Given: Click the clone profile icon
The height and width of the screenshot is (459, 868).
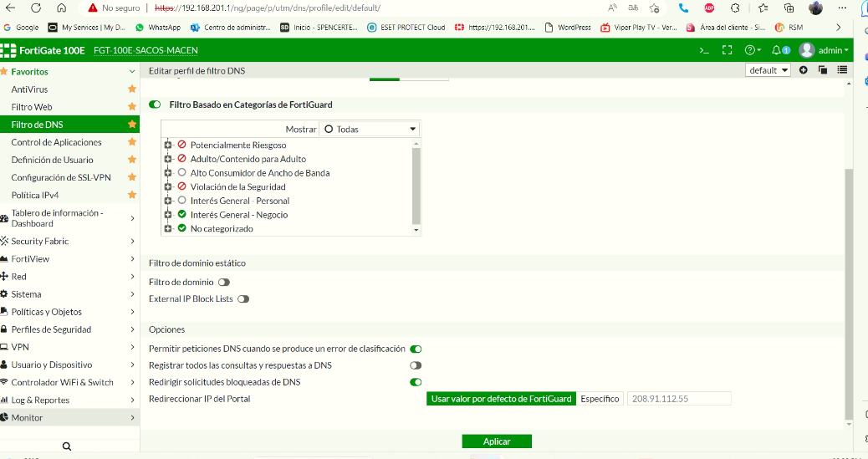Looking at the screenshot, I should click(x=823, y=70).
